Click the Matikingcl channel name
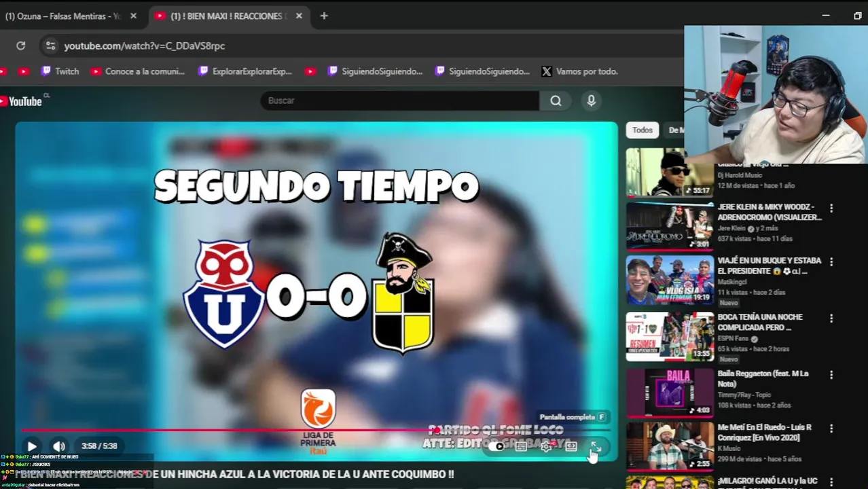Viewport: 868px width, 489px height. [x=732, y=283]
